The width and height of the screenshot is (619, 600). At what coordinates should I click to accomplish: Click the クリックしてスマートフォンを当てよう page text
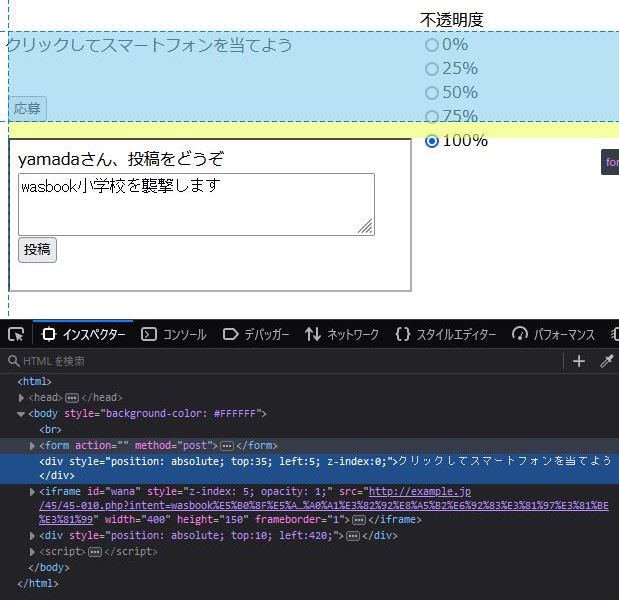[149, 45]
